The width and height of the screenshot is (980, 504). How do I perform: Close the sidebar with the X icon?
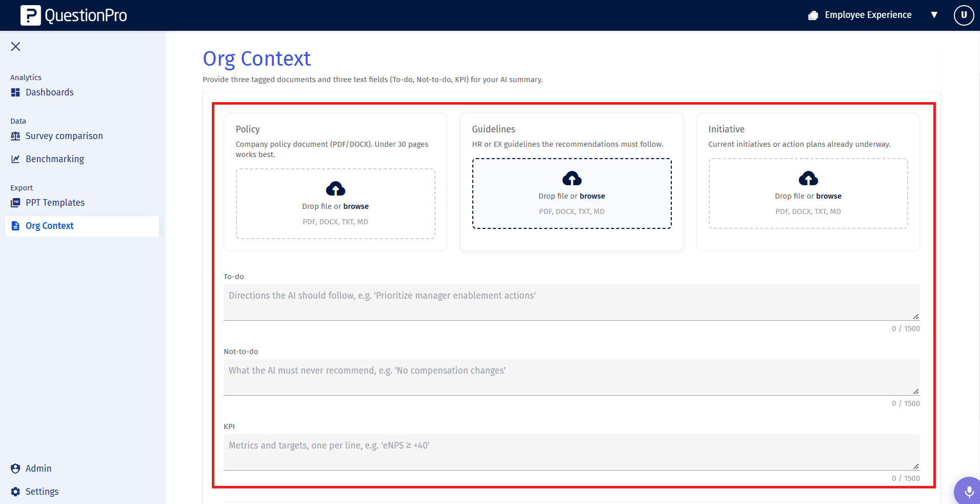[16, 47]
